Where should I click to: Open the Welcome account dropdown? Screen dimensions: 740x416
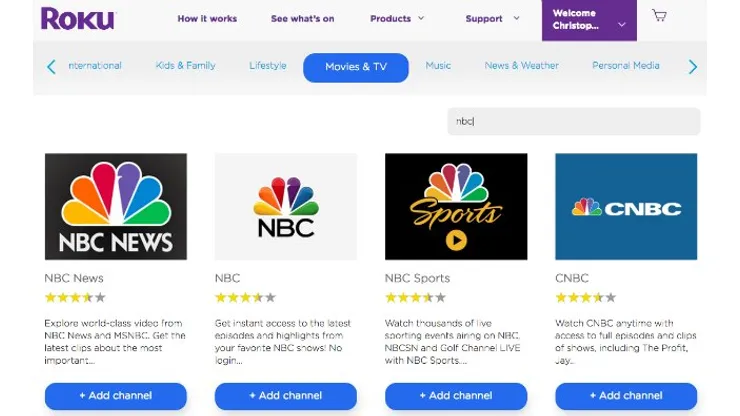[588, 20]
